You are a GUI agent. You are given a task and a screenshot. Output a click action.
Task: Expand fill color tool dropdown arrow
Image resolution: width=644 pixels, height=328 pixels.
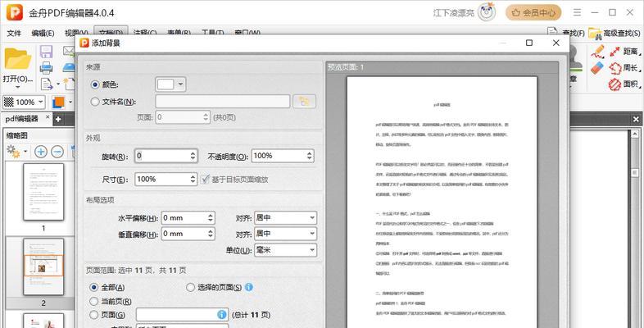coord(70,102)
